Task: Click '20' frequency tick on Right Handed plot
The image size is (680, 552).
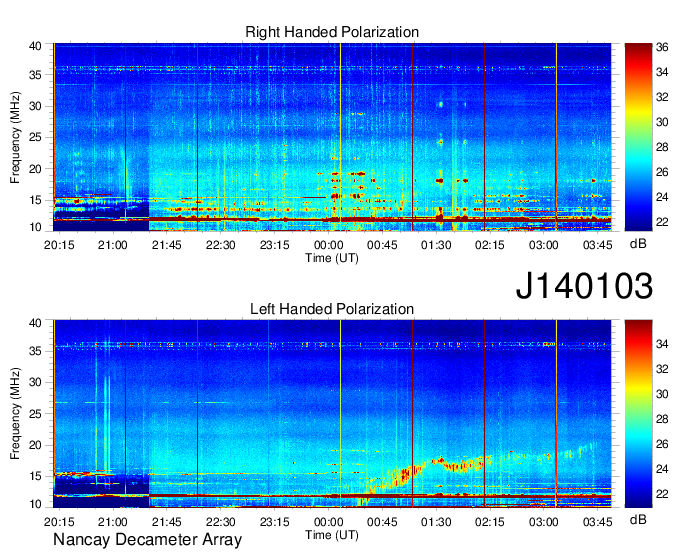Action: pyautogui.click(x=36, y=169)
